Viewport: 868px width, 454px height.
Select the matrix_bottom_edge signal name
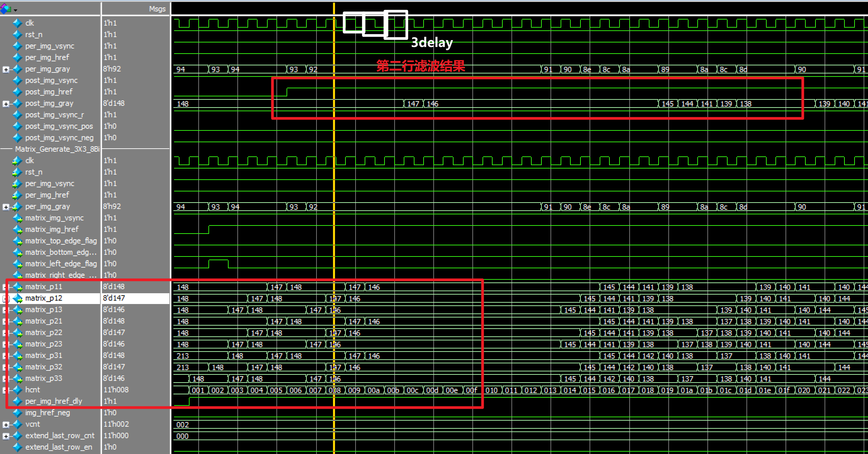(x=61, y=252)
